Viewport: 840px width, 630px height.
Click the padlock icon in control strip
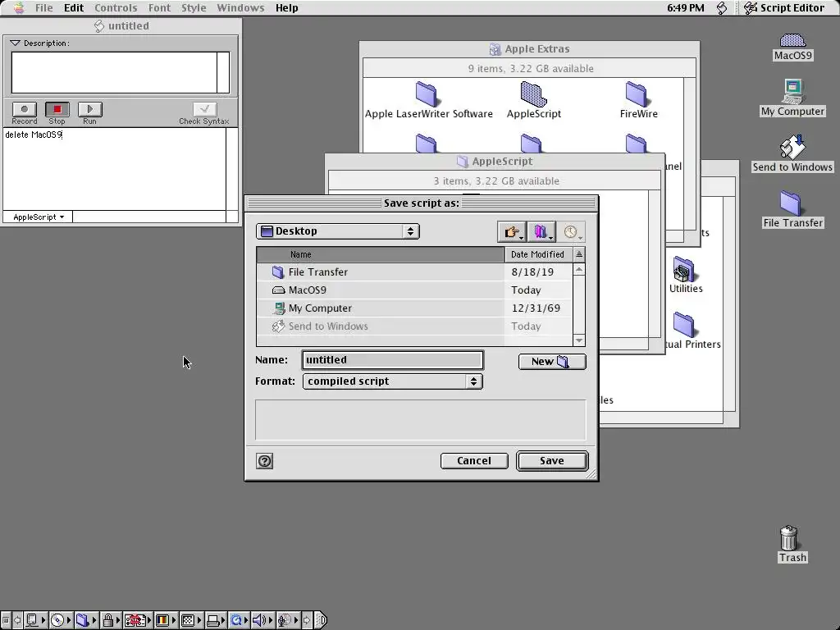[x=107, y=620]
